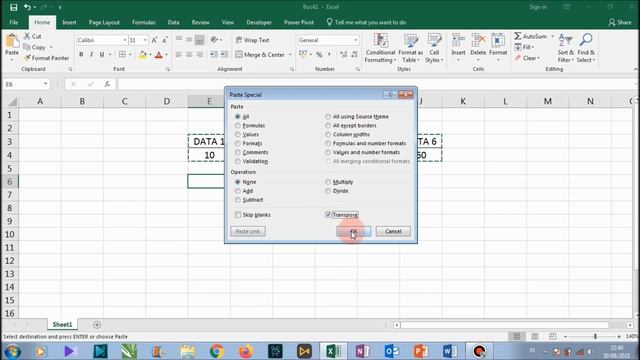Open the General number format dropdown
The image size is (640, 360).
[x=356, y=40]
